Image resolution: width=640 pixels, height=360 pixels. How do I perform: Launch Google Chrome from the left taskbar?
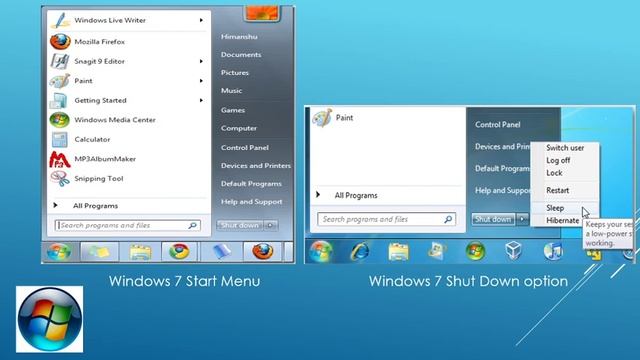[180, 252]
